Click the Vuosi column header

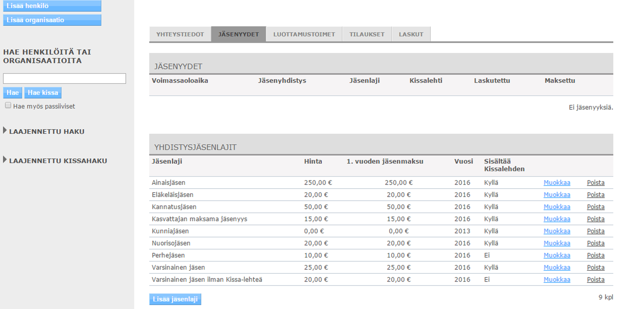(x=463, y=161)
